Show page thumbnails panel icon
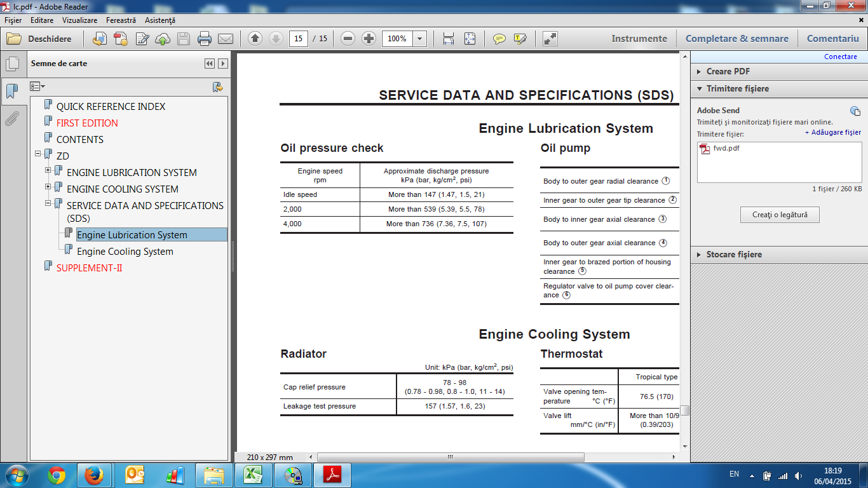The width and height of the screenshot is (868, 488). (11, 64)
